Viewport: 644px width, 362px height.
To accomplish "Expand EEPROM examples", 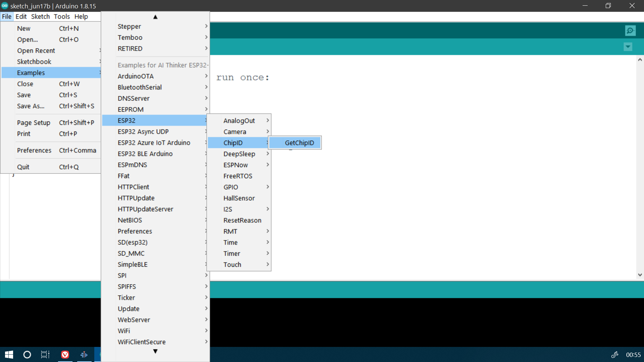I will (x=155, y=109).
